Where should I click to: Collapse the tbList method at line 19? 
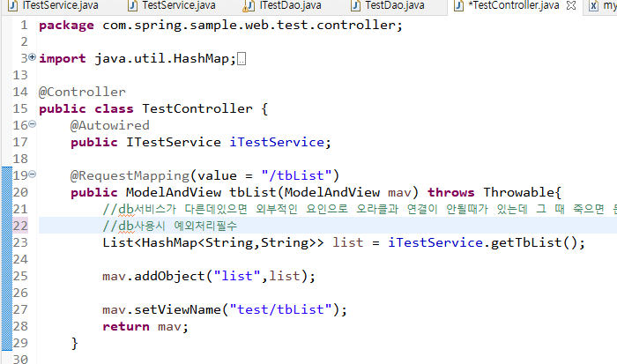33,174
